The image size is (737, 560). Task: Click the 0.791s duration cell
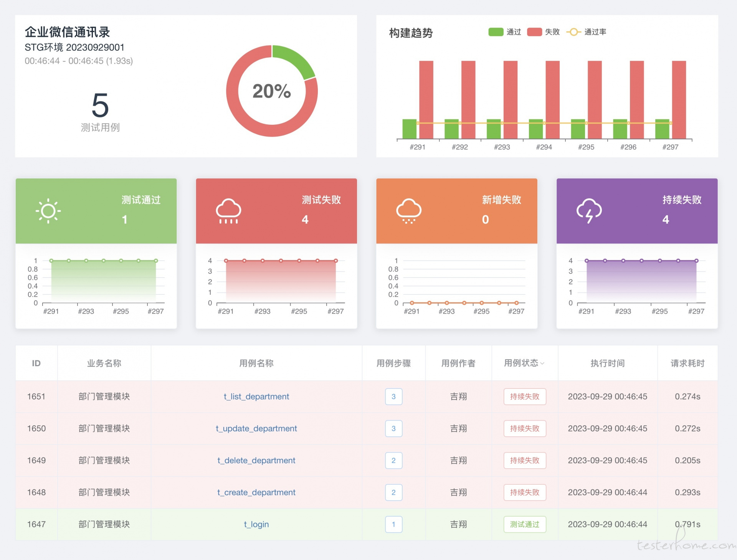(x=687, y=524)
